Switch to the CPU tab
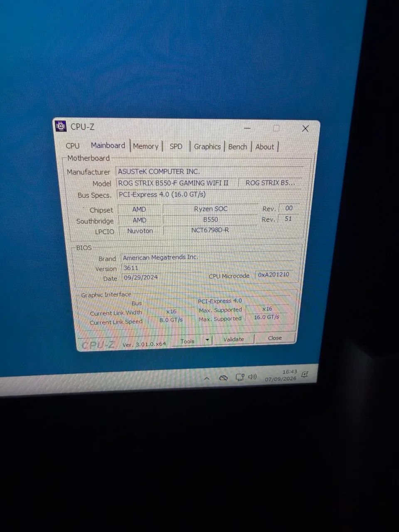 73,145
